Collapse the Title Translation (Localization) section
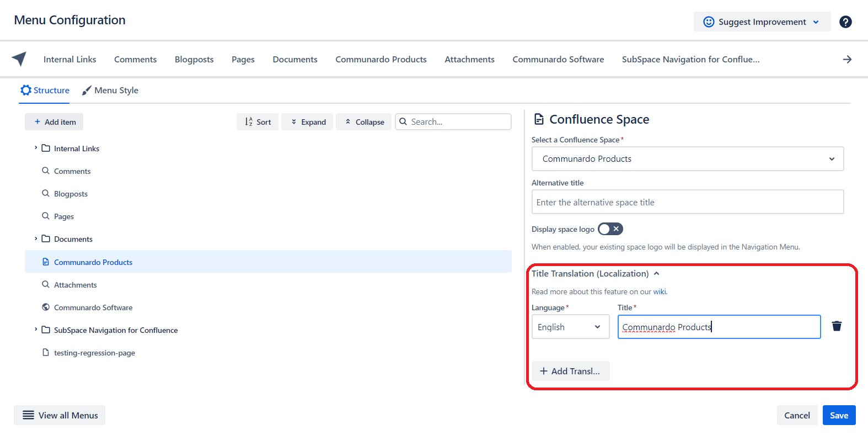This screenshot has width=868, height=435. click(x=656, y=274)
